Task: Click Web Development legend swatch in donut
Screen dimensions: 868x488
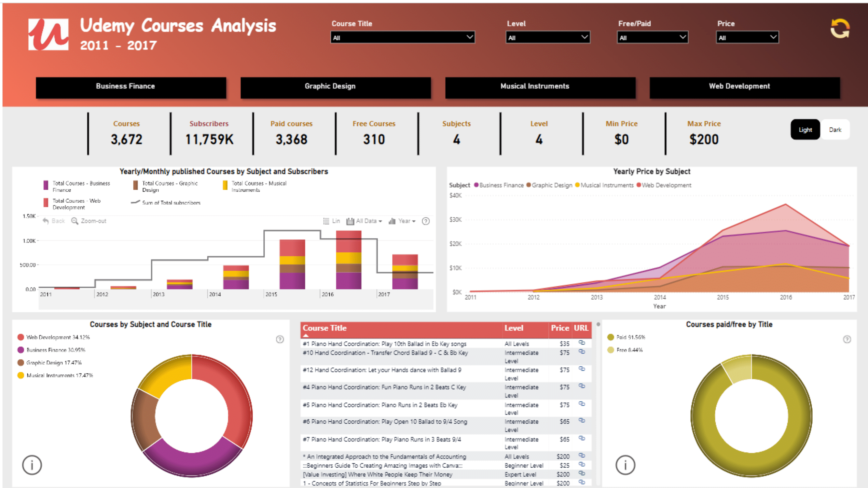Action: point(21,337)
